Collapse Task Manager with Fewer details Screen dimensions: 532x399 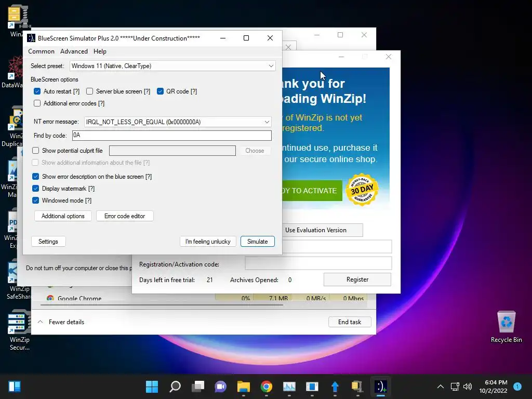pos(61,322)
